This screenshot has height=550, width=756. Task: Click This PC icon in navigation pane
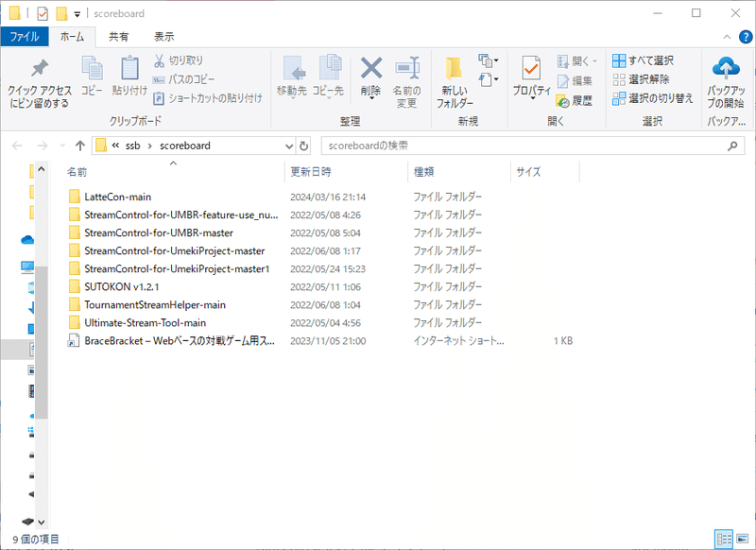click(27, 266)
